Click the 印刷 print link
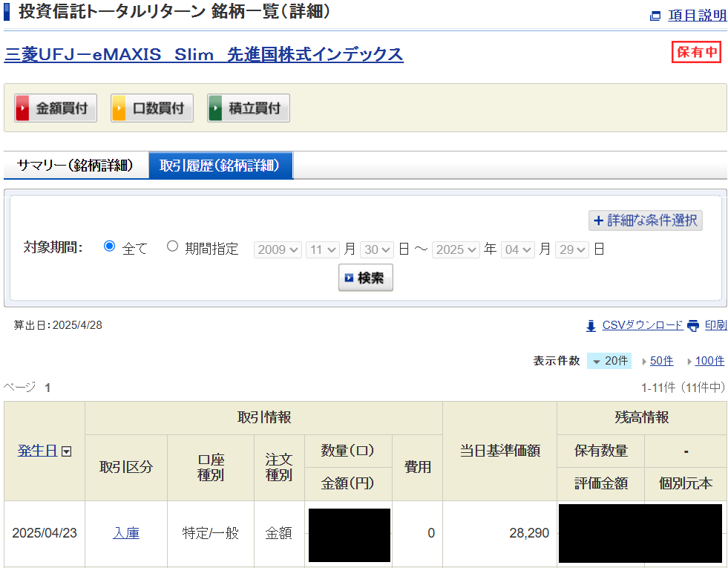This screenshot has height=568, width=728. click(x=715, y=325)
